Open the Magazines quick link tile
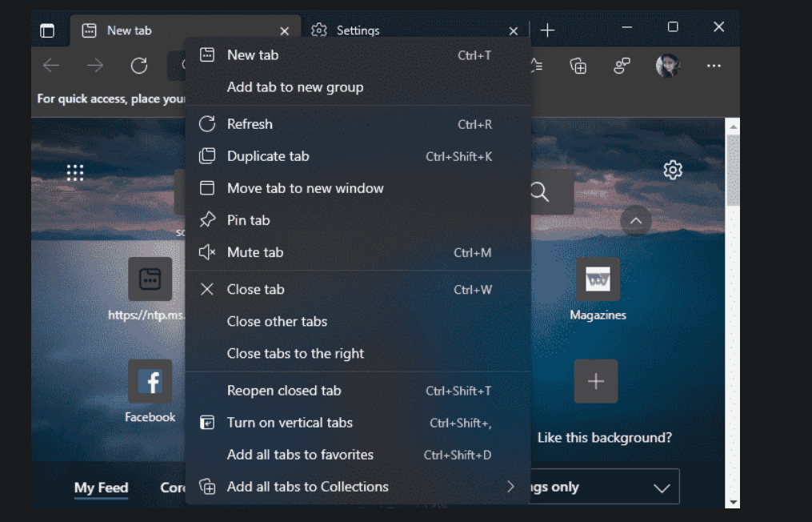 coord(598,279)
